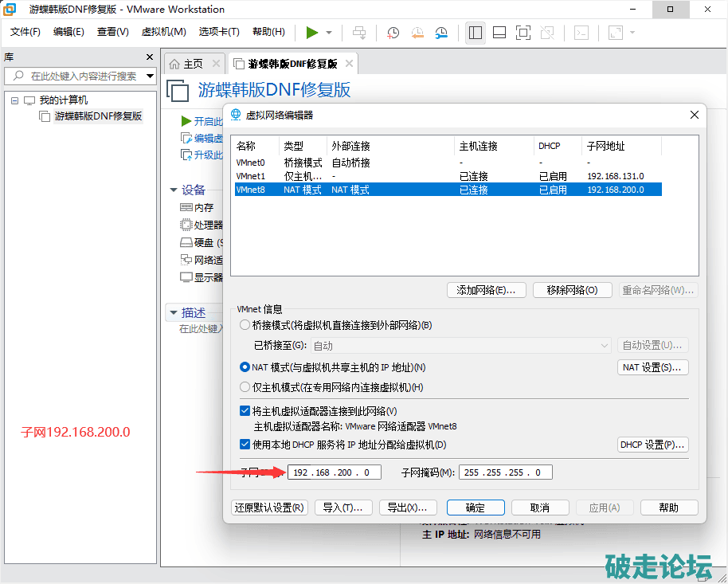Screen dimensions: 728x584
Task: Switch to the 主页 tab
Action: tap(186, 64)
